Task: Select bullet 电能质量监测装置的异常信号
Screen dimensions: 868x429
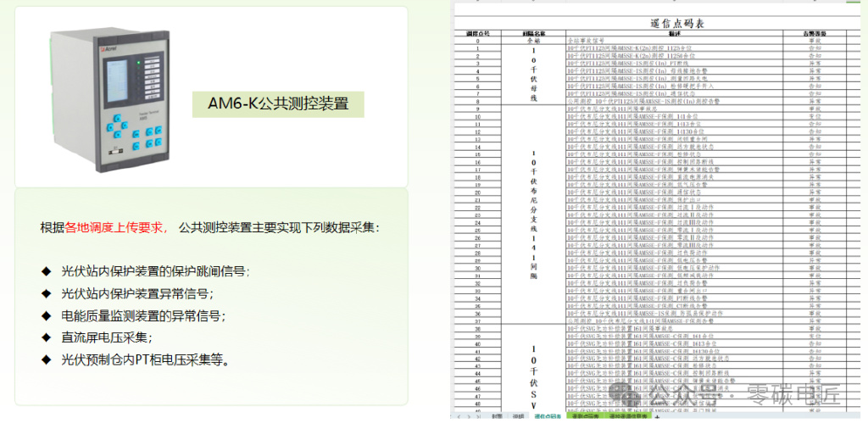Action: (x=143, y=316)
